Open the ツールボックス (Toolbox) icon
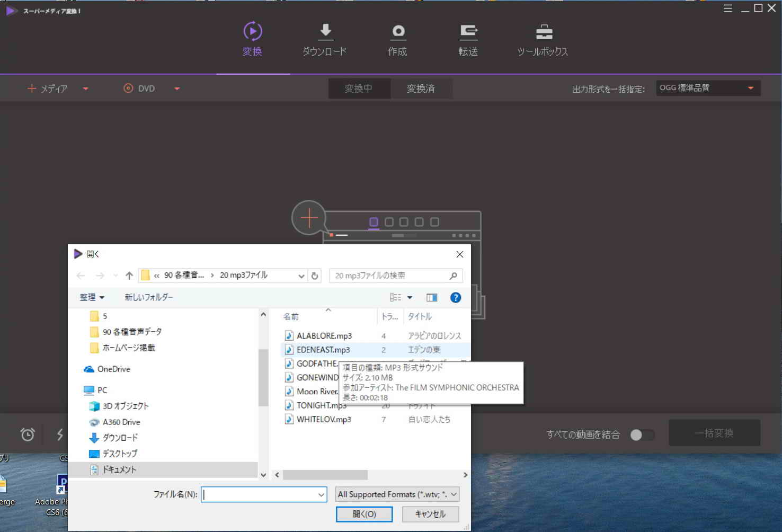 544,32
